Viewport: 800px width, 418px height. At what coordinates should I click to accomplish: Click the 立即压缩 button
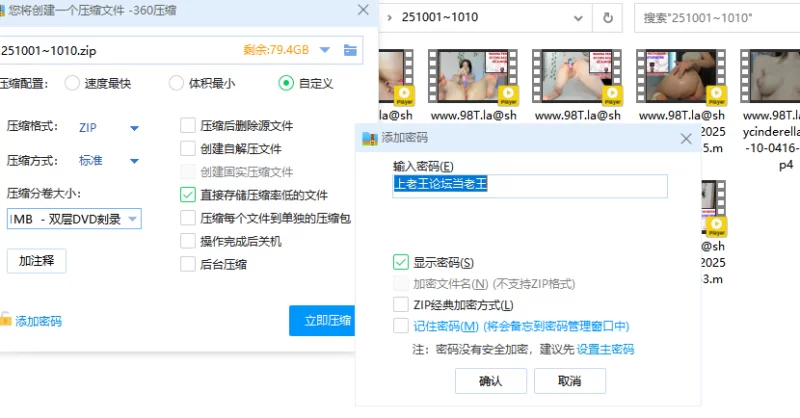pyautogui.click(x=322, y=321)
